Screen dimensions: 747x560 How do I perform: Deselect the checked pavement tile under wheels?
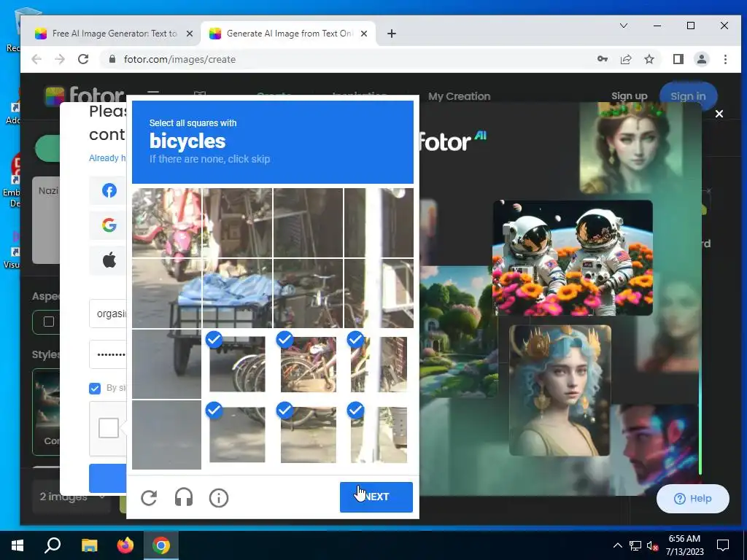tap(237, 435)
